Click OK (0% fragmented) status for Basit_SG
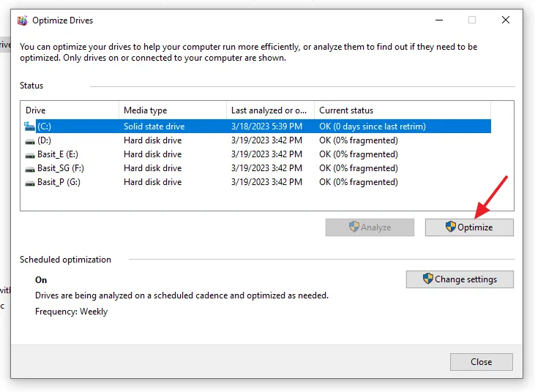The image size is (535, 392). click(359, 168)
